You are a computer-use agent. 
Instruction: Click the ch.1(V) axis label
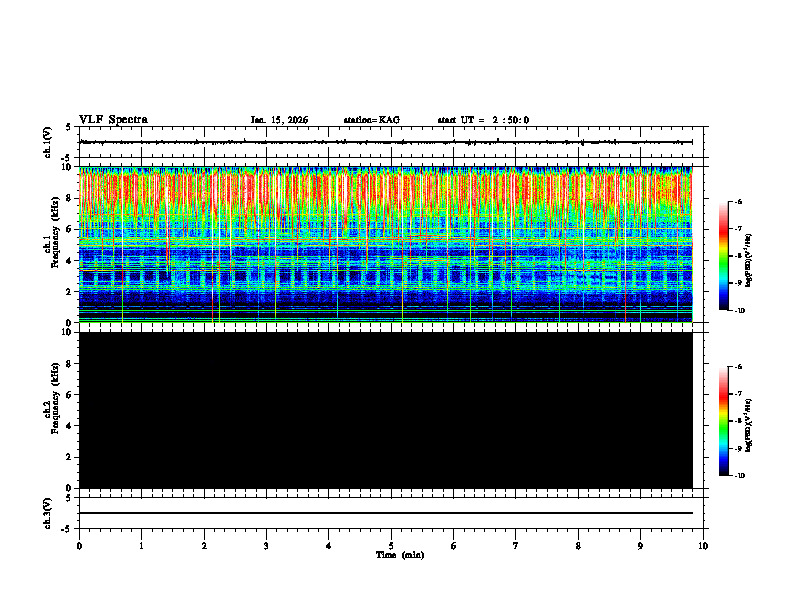47,142
